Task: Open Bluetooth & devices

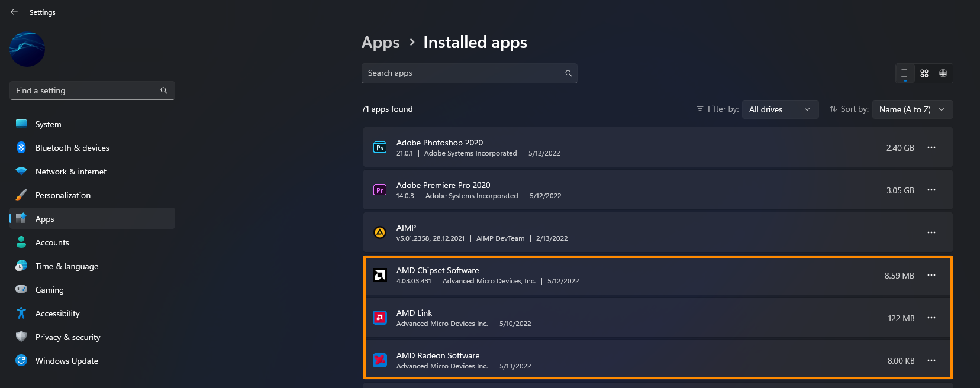Action: pyautogui.click(x=92, y=148)
